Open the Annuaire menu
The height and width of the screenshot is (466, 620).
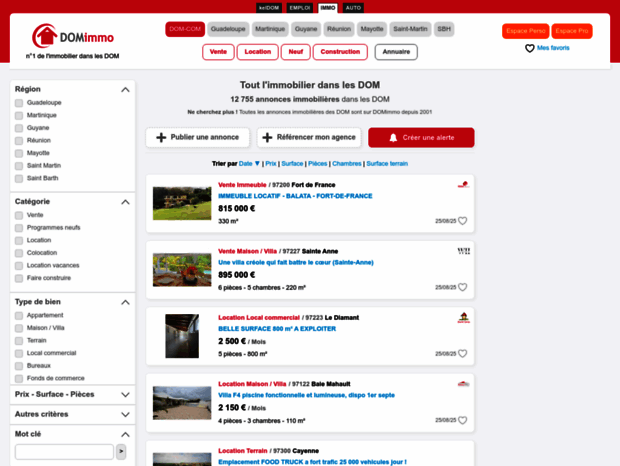pos(396,52)
